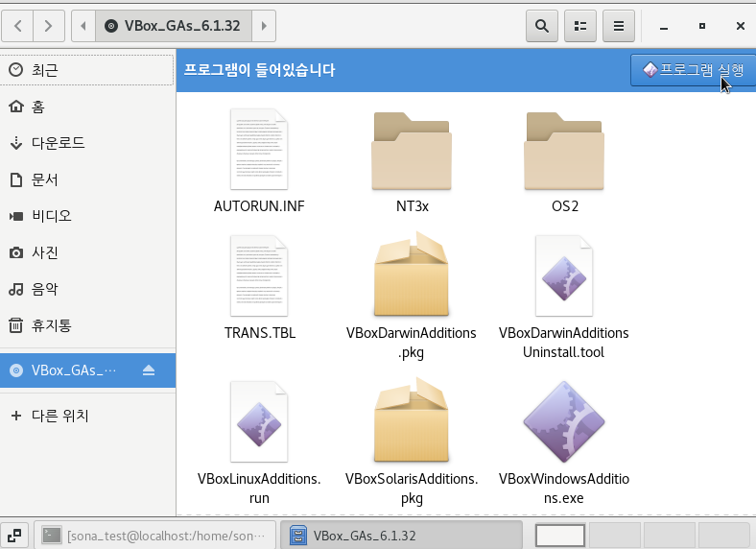Image resolution: width=756 pixels, height=549 pixels.
Task: Select the third workspace switcher box
Action: point(670,536)
